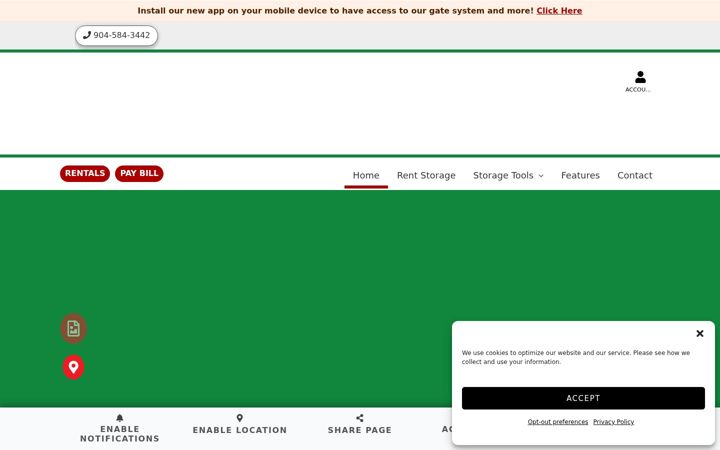Accept cookies with the Accept button

583,398
